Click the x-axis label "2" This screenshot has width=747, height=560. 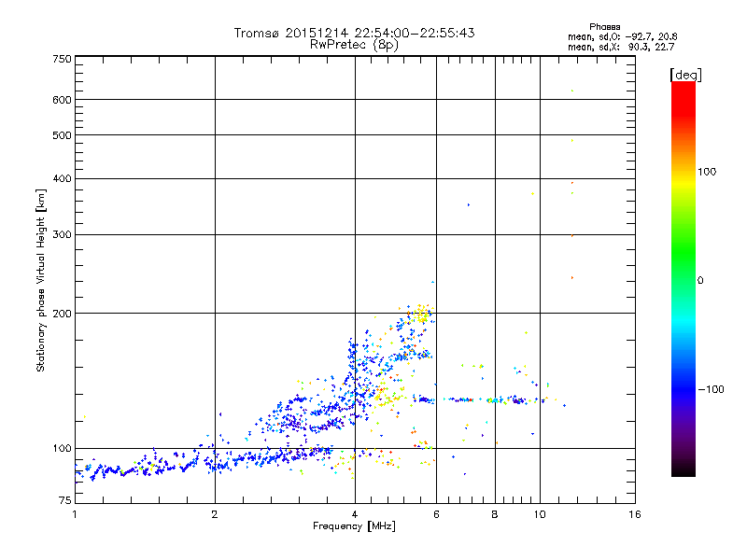point(215,514)
